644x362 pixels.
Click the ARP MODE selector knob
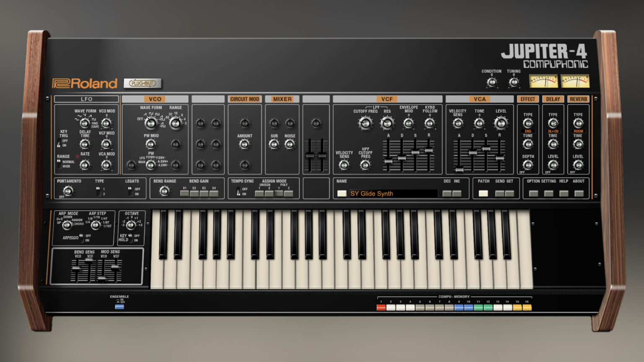pos(67,225)
